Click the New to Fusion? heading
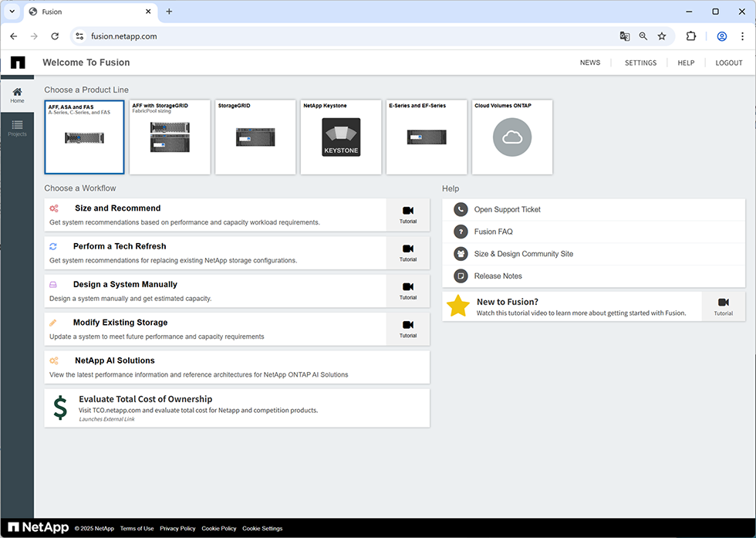Screen dimensions: 756x538 [508, 302]
